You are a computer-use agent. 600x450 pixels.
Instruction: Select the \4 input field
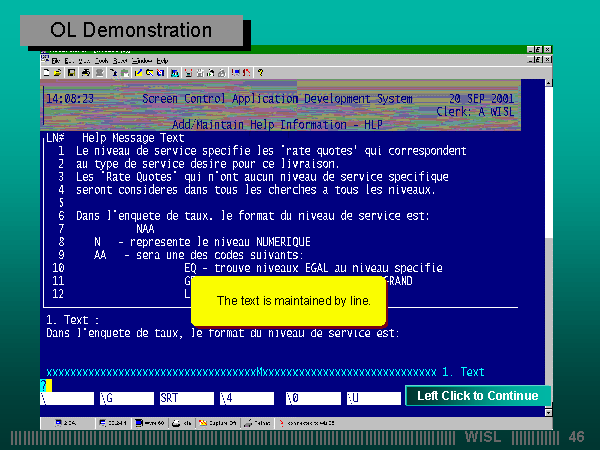pos(245,398)
